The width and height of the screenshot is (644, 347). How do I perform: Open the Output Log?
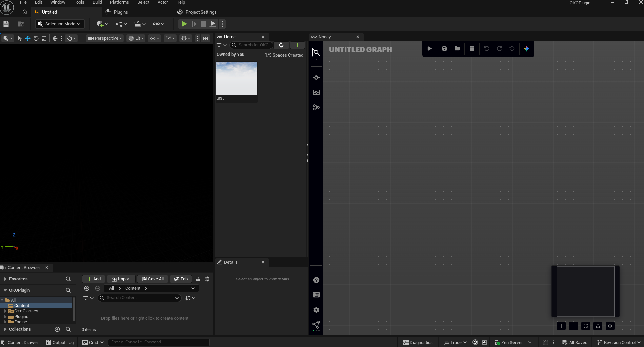tap(60, 342)
